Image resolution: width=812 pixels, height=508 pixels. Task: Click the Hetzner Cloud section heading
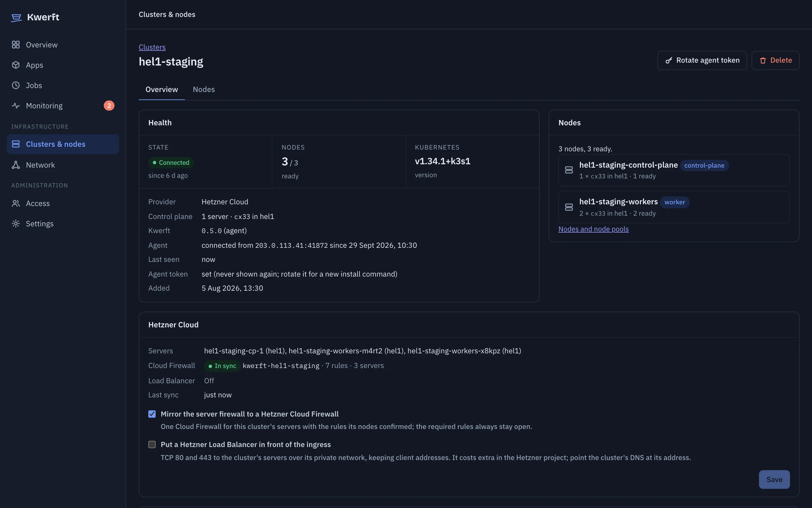(x=173, y=325)
